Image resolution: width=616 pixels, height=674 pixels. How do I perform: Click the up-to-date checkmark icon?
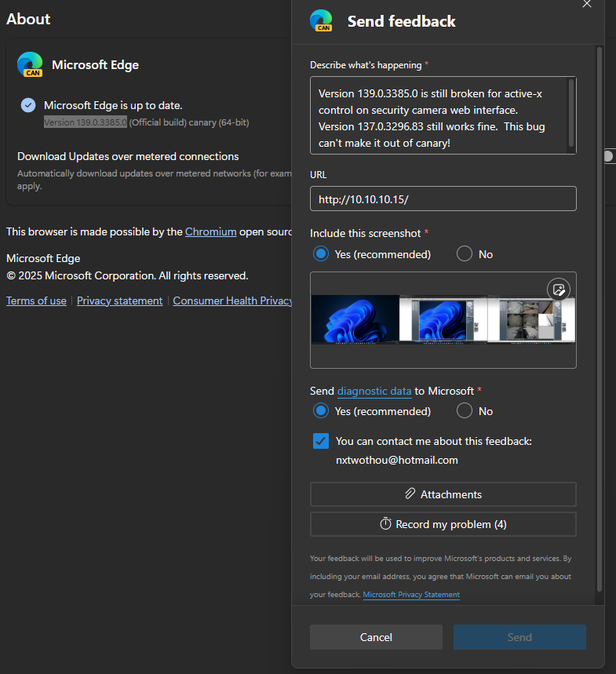[28, 105]
